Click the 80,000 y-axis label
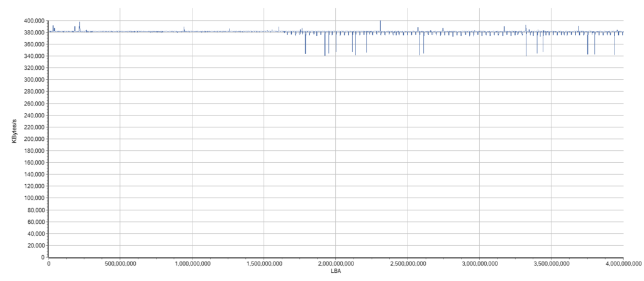The height and width of the screenshot is (281, 644). tap(36, 211)
